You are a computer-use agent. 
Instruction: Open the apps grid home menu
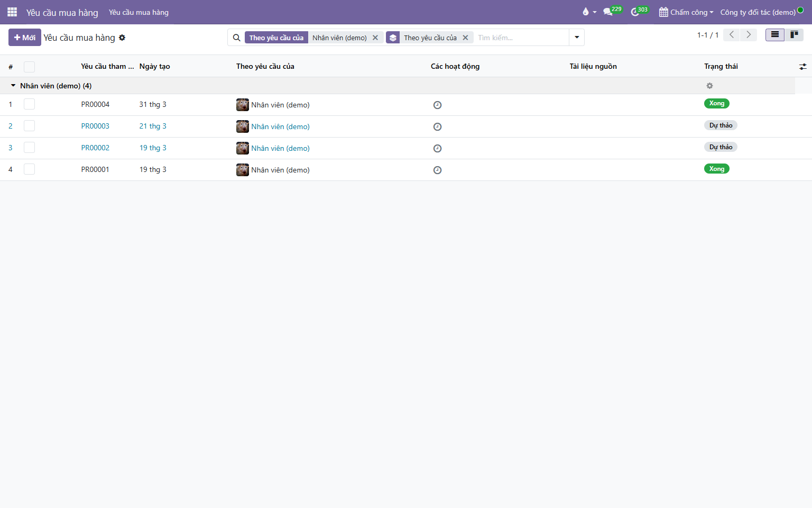click(12, 12)
